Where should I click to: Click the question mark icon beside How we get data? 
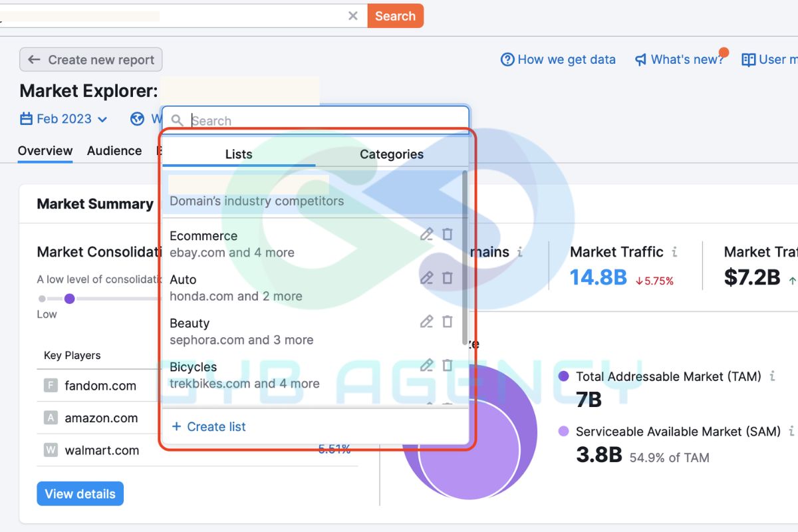(507, 60)
